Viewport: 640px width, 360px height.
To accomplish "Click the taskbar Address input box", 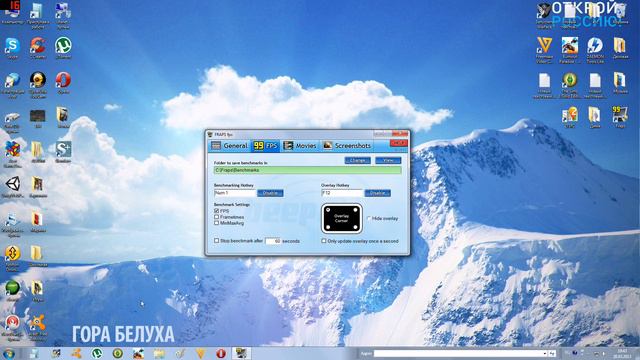I will [x=458, y=353].
